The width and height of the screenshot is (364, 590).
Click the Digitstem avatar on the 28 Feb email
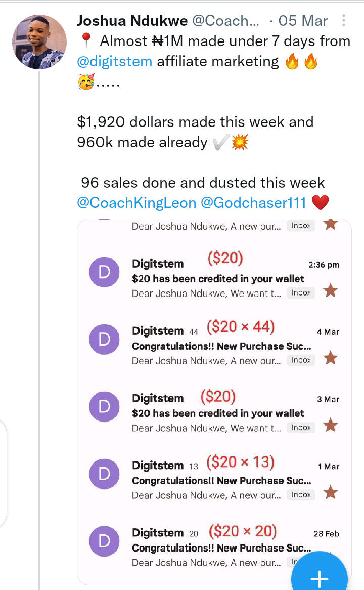click(x=104, y=541)
